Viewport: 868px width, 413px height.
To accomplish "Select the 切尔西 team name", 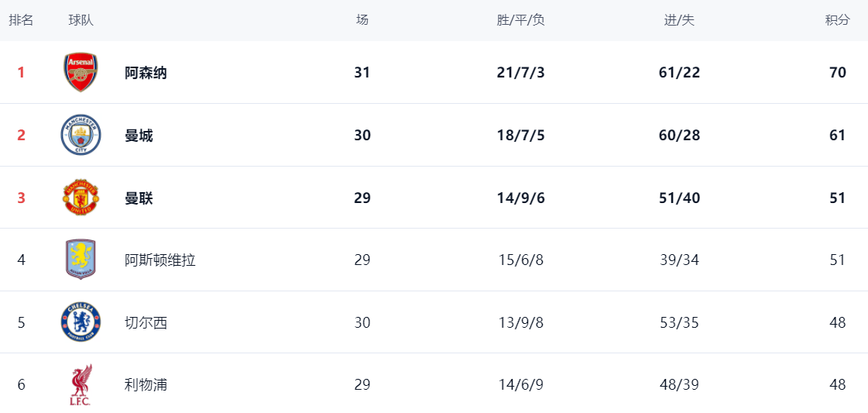I will point(146,322).
